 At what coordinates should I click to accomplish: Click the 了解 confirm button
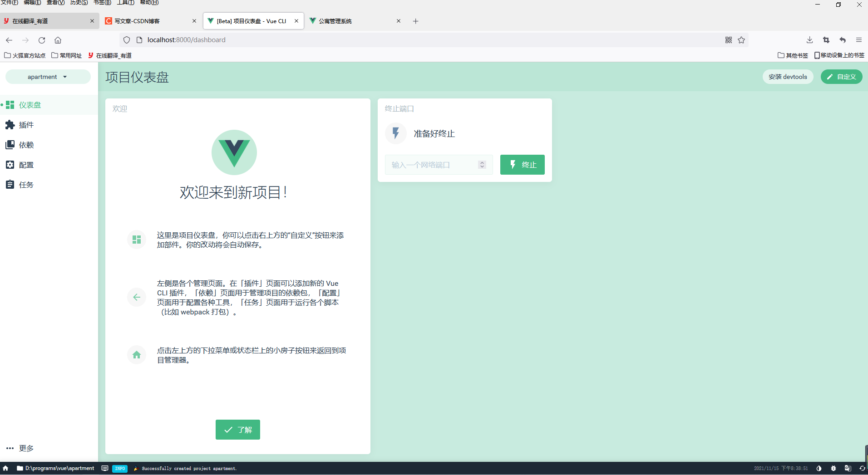click(x=238, y=430)
